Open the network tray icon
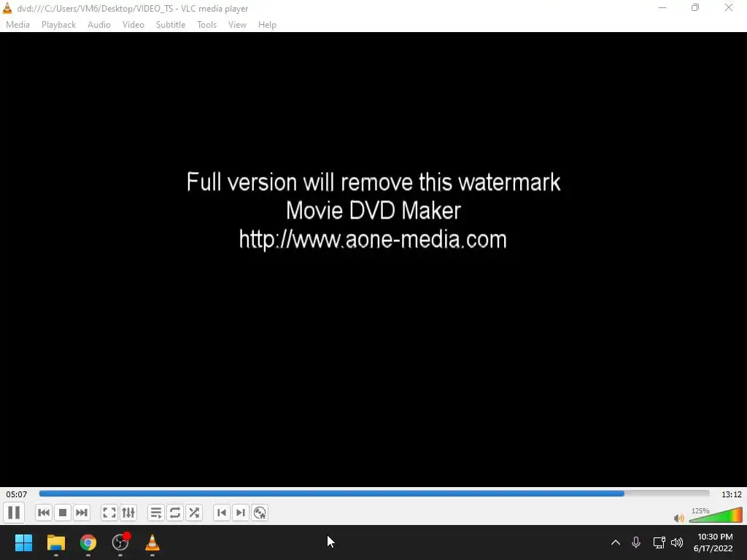 click(x=659, y=542)
